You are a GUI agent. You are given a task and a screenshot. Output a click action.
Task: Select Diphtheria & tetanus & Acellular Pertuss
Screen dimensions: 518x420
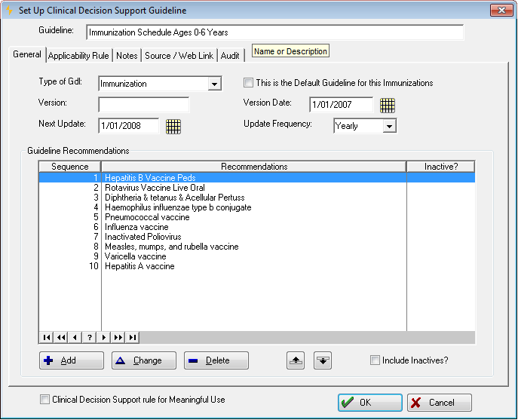click(256, 198)
